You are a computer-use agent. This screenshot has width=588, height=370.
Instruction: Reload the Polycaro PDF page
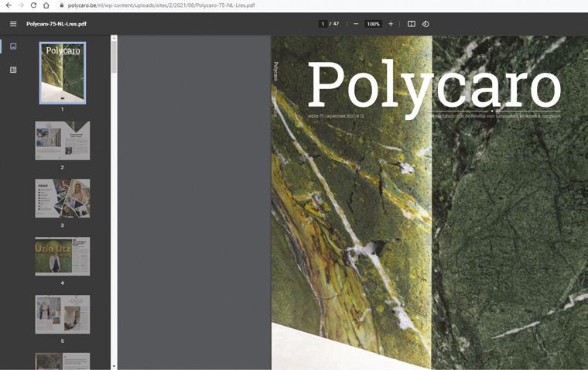[33, 5]
